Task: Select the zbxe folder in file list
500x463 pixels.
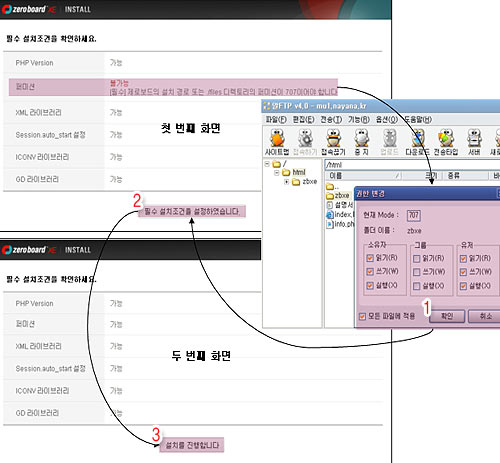Action: click(338, 195)
